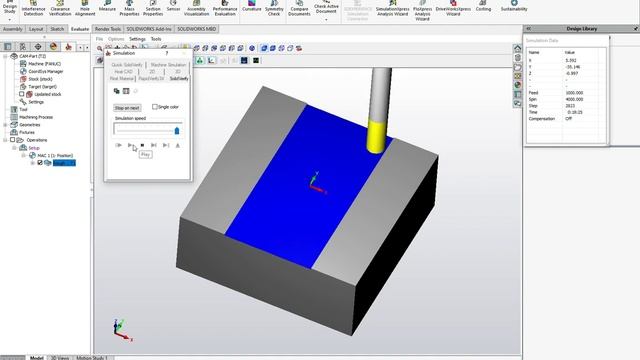
Task: Click the black square icon in simulation toolbar
Action: (256, 60)
